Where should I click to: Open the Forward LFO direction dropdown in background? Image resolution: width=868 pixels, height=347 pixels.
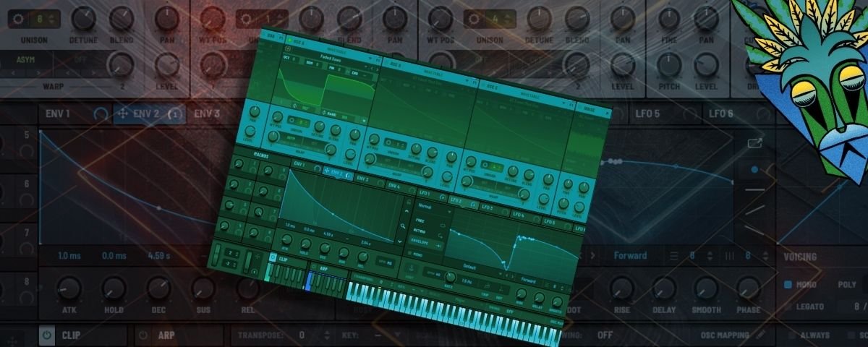[x=631, y=255]
